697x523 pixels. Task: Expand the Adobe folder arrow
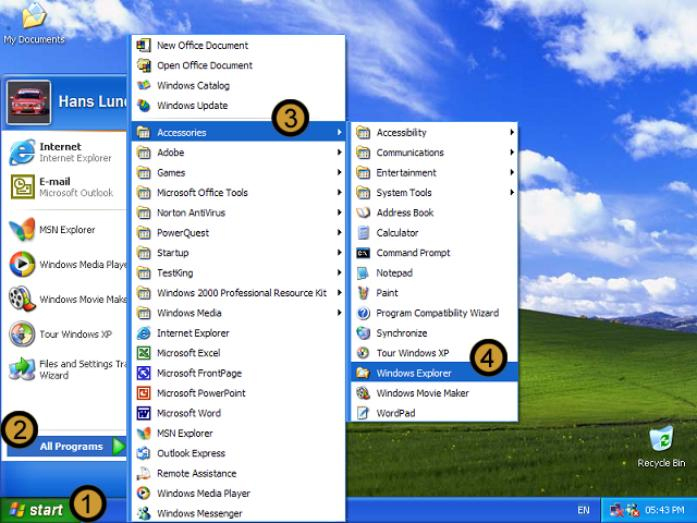coord(339,152)
